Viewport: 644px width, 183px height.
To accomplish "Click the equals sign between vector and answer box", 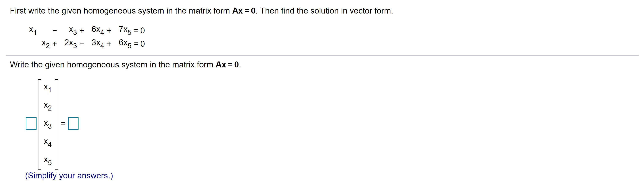I will pos(64,123).
